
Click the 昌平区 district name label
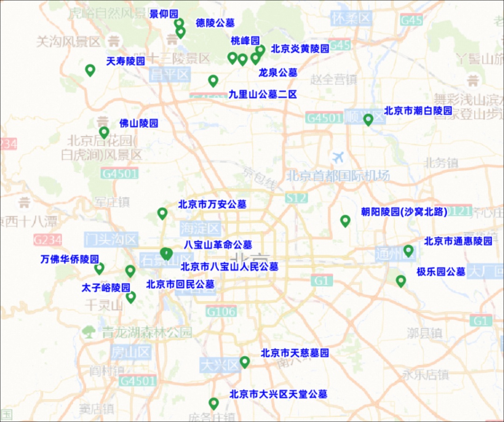pos(171,74)
